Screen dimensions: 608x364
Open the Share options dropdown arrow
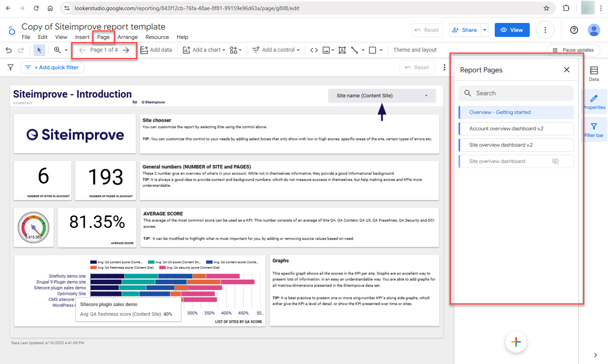(x=485, y=30)
